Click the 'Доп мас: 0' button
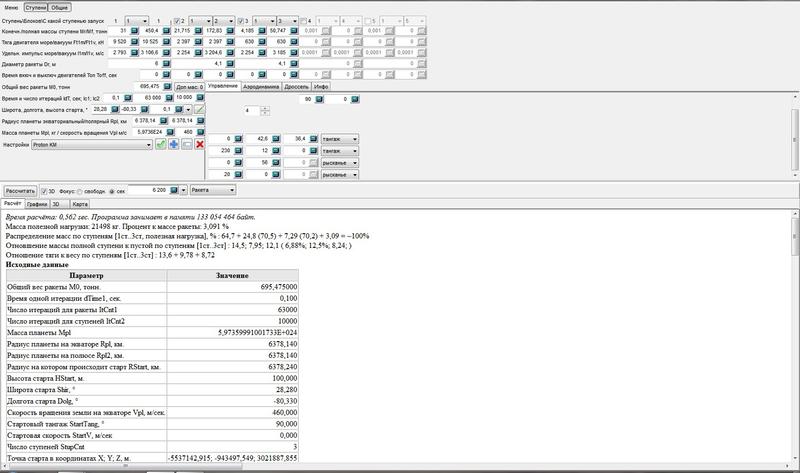This screenshot has width=800, height=473. pos(189,87)
